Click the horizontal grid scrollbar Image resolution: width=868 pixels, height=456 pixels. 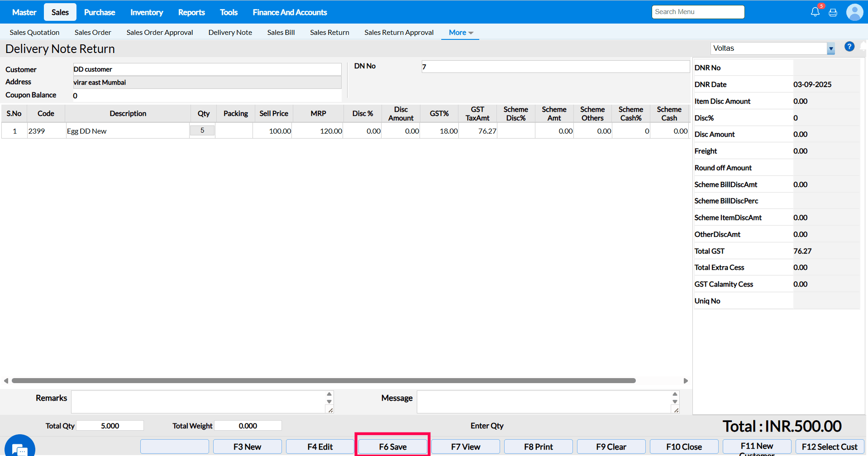point(324,381)
